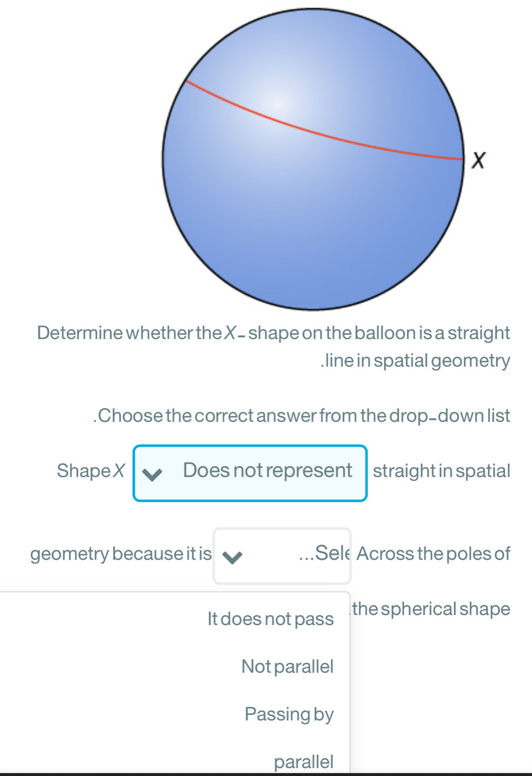The width and height of the screenshot is (532, 776).
Task: Click the 'Choose the correct answer' instruction
Action: click(x=302, y=416)
